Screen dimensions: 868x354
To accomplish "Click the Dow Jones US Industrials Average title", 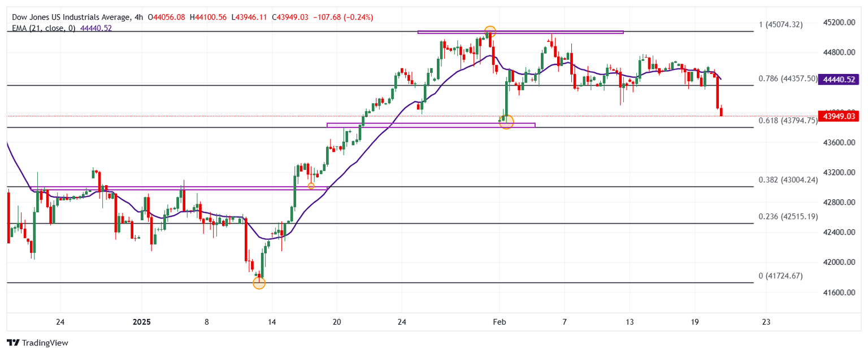I will [x=70, y=18].
